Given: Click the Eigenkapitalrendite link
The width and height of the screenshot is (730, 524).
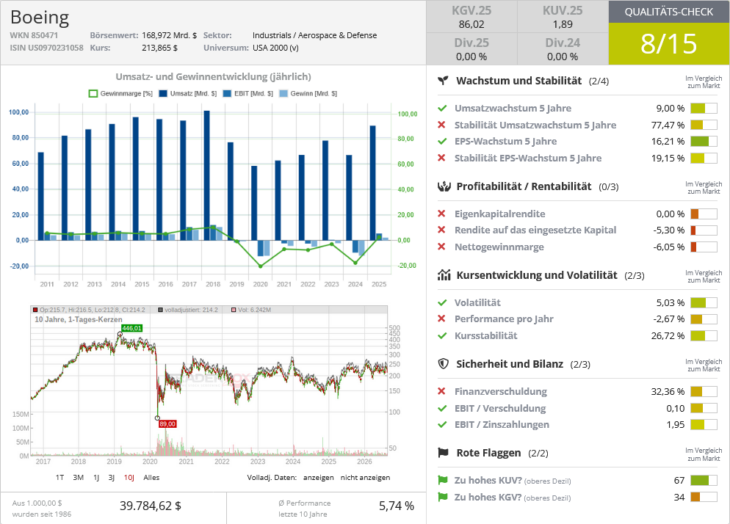Looking at the screenshot, I should (x=500, y=214).
